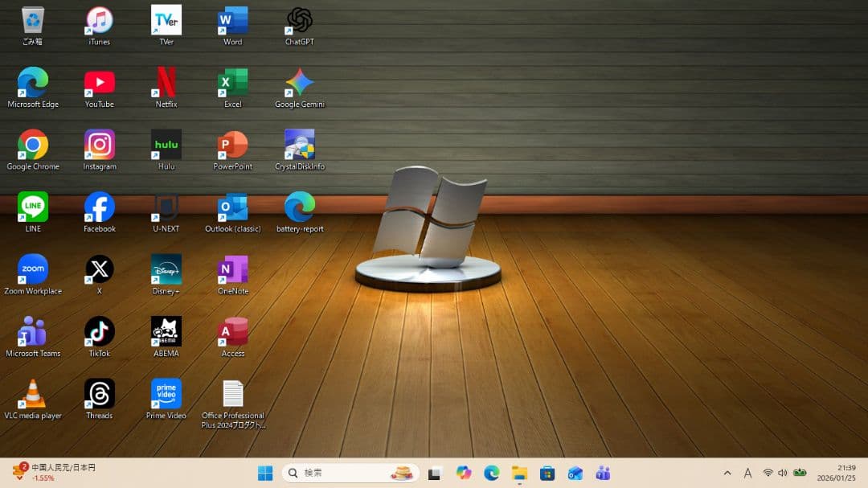Select the ABEMA desktop icon

click(x=166, y=332)
